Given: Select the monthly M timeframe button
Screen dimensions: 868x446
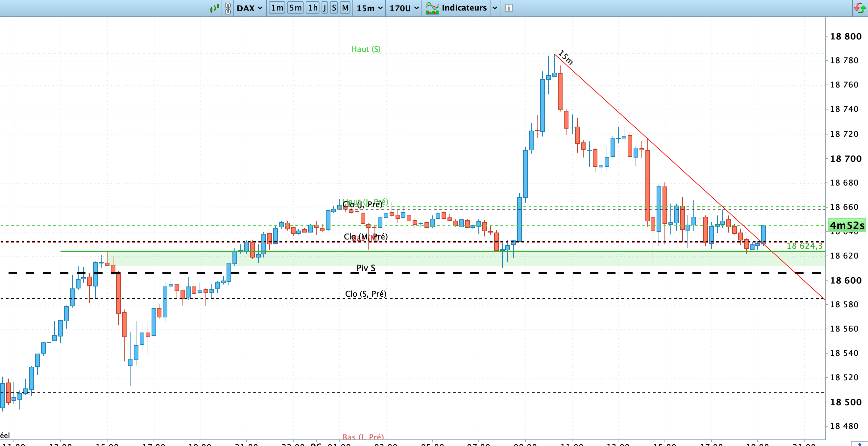Looking at the screenshot, I should pyautogui.click(x=345, y=8).
